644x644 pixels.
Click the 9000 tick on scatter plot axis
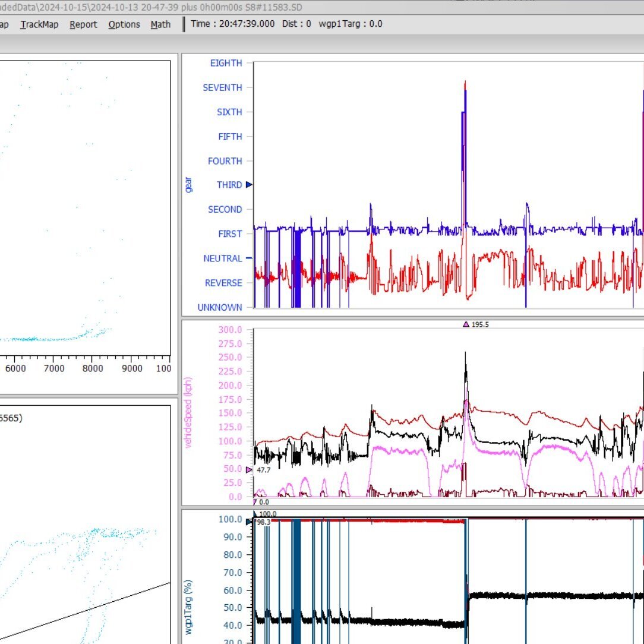click(x=132, y=368)
